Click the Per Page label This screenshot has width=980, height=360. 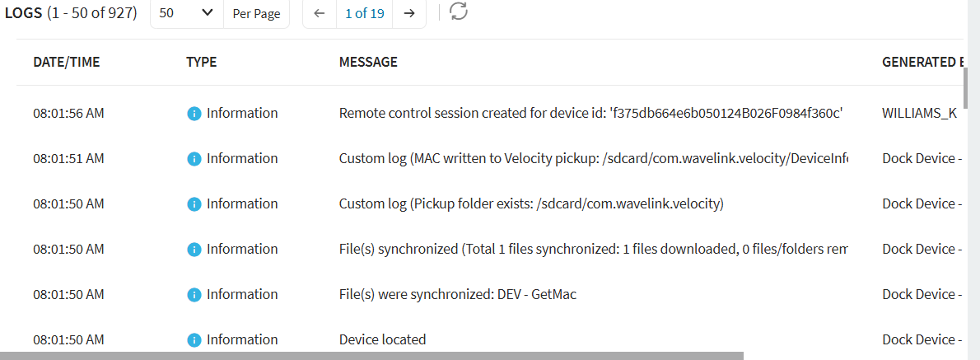(x=256, y=13)
